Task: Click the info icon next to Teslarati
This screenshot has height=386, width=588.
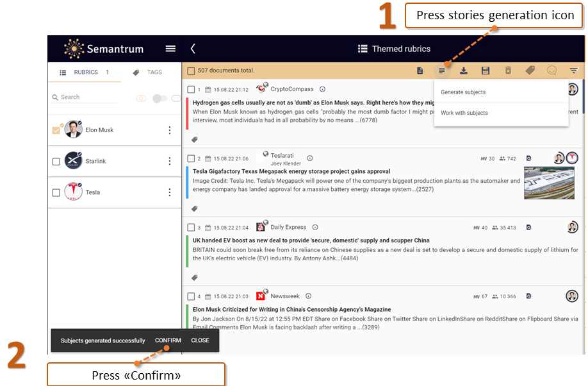Action: pyautogui.click(x=310, y=158)
